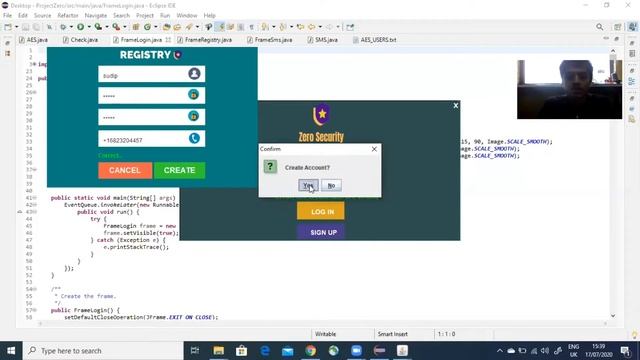Expand the Previous Annotation dropdown arrow
Image resolution: width=640 pixels, height=360 pixels.
pos(291,27)
